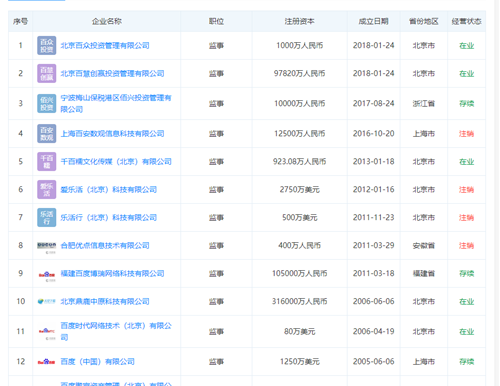500x386 pixels.
Task: Click the 职位 column header
Action: (x=216, y=22)
